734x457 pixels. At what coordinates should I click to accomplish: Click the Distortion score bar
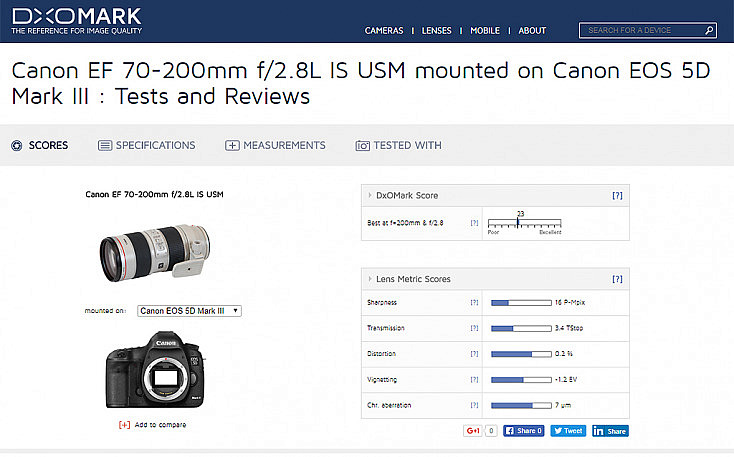521,354
